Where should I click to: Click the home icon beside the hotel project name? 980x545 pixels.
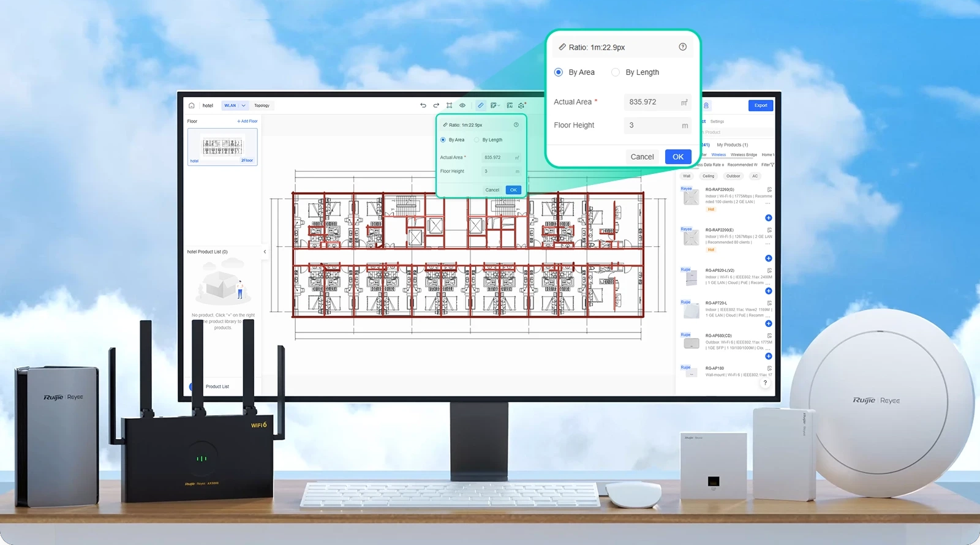(192, 105)
